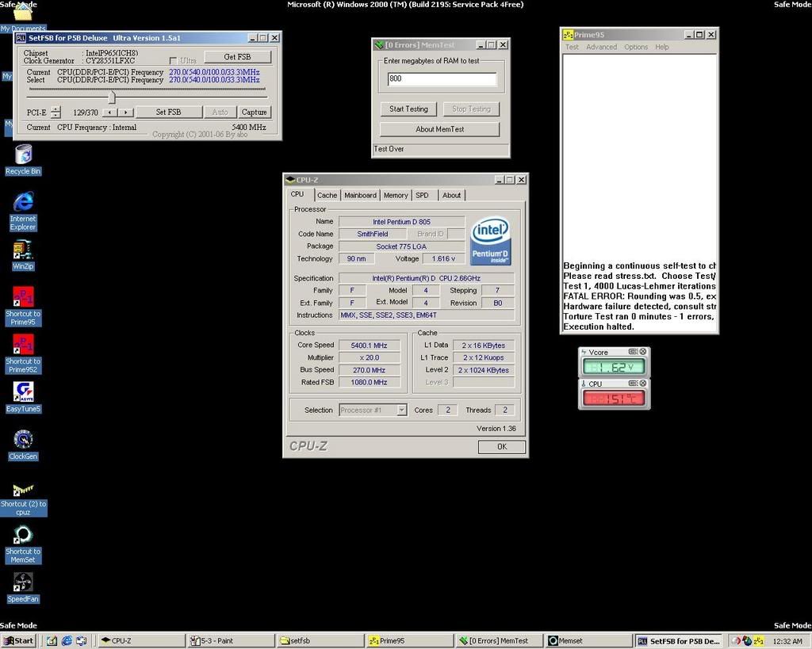Switch to the setfsb folder taskbar button
Viewport: 812px width, 649px height.
click(320, 641)
